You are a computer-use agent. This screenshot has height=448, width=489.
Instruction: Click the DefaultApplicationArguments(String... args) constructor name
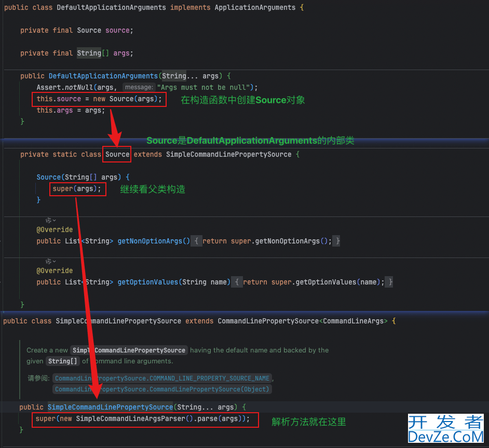(x=103, y=76)
